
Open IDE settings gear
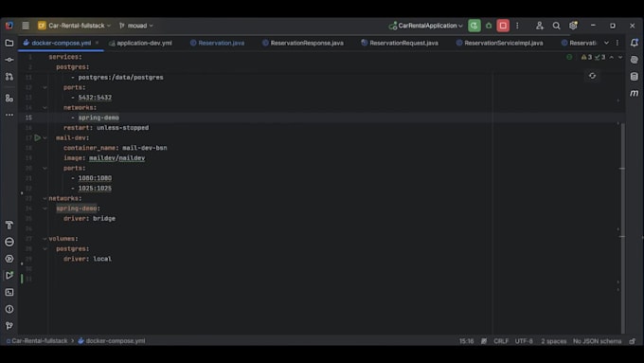click(x=573, y=26)
